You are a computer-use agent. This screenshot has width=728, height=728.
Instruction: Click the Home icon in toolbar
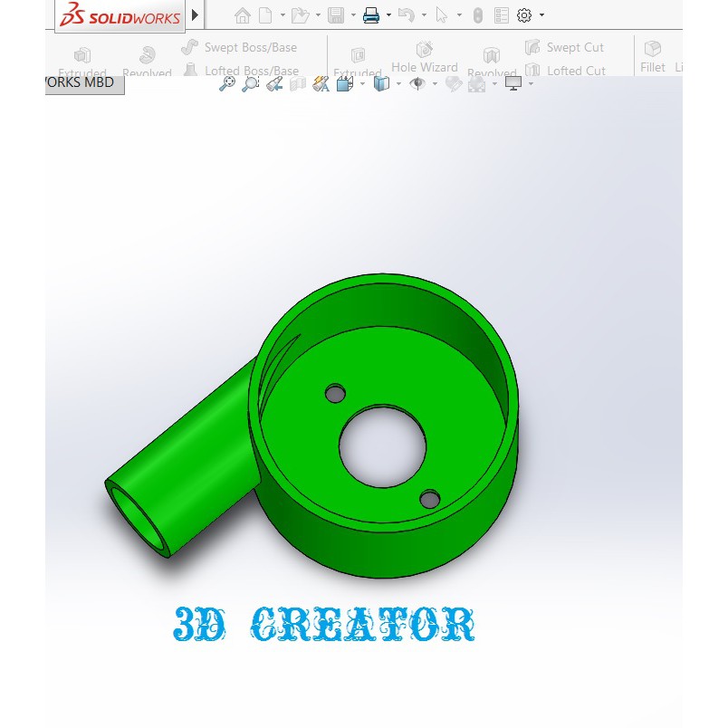(242, 15)
